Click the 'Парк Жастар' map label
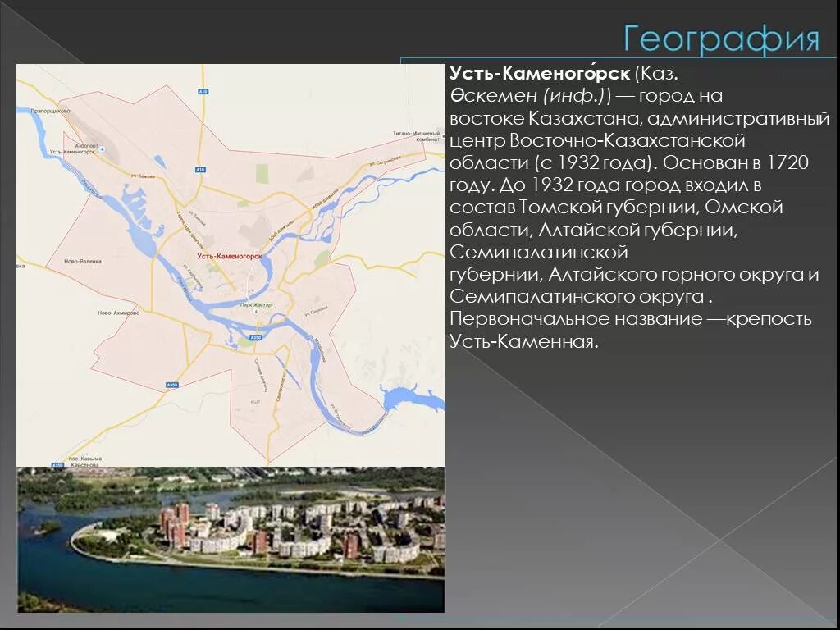 pyautogui.click(x=256, y=305)
